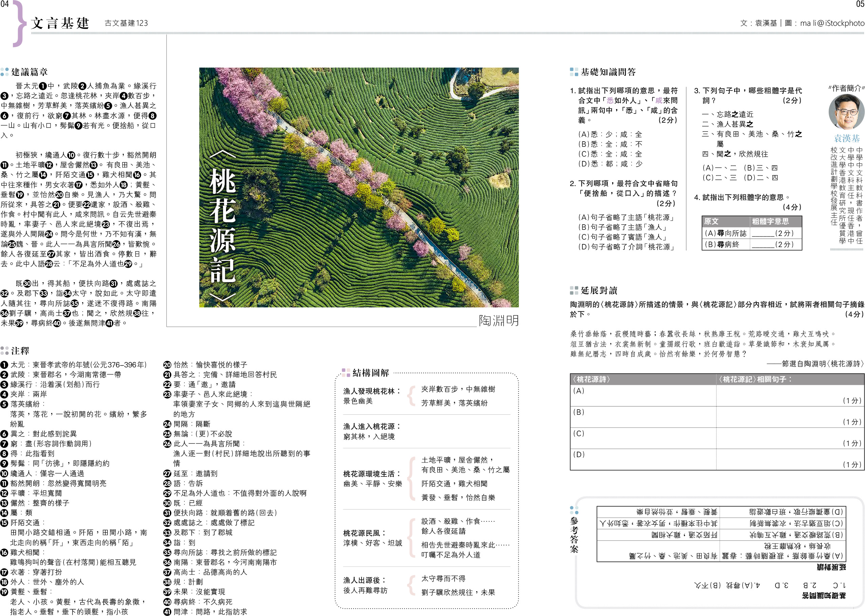
Task: Click the blank answer line beside 尋向所誌
Action: tap(763, 235)
